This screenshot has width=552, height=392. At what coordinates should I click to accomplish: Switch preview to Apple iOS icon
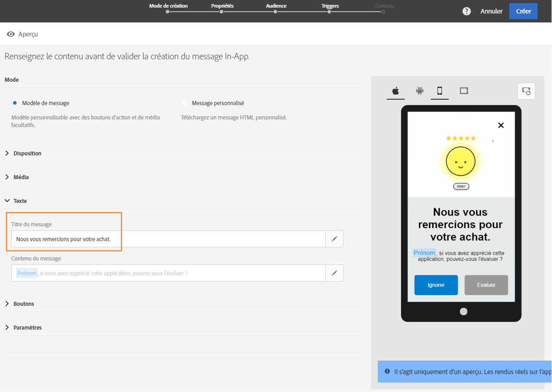[396, 91]
